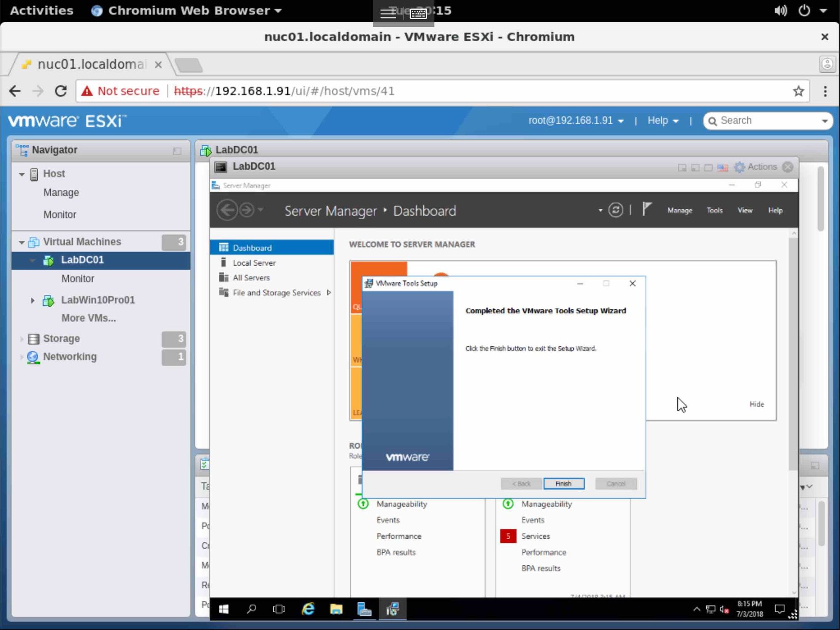Image resolution: width=840 pixels, height=630 pixels.
Task: Click the address bar URL
Action: (x=284, y=91)
